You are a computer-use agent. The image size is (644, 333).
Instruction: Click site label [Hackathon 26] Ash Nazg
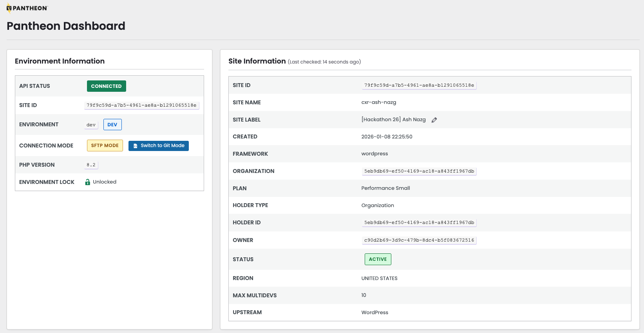394,120
